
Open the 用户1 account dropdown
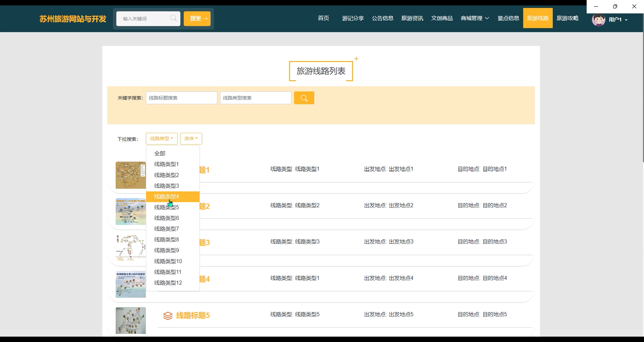tap(618, 20)
